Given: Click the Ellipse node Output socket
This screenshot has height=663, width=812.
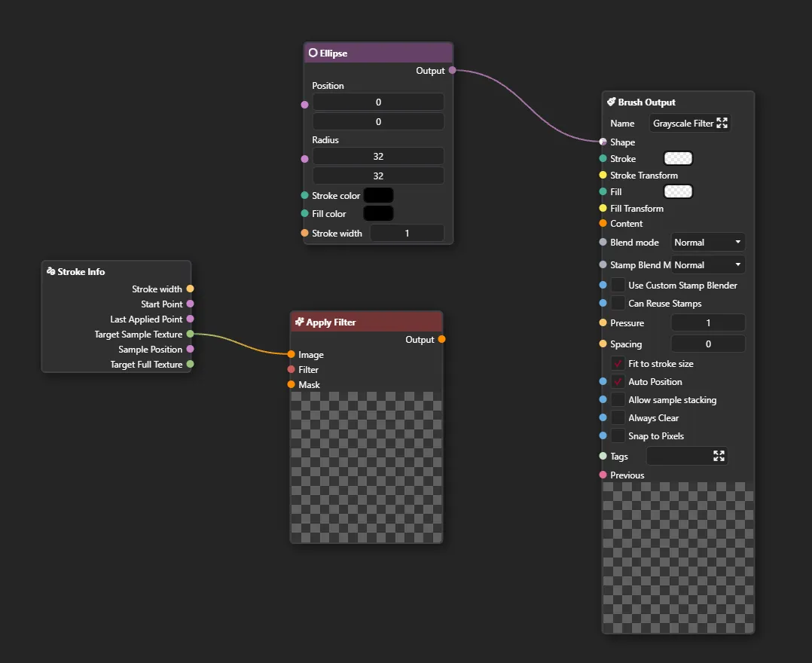Looking at the screenshot, I should [452, 70].
